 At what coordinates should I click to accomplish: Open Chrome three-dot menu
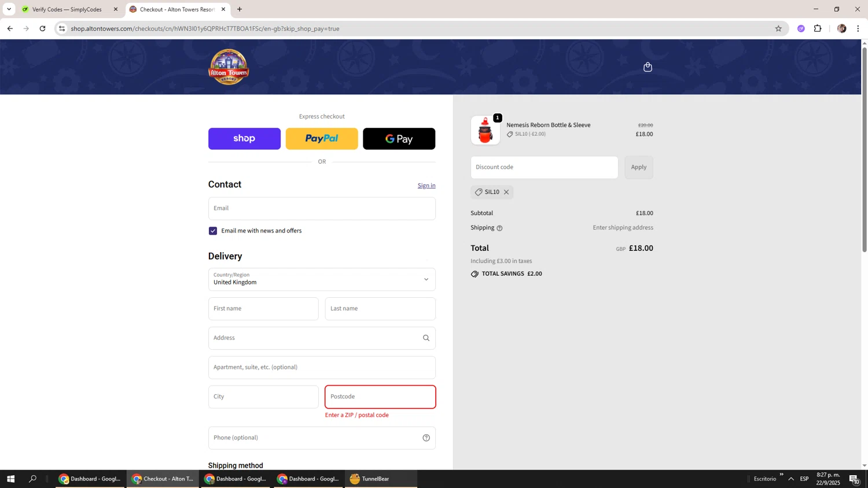tap(858, 28)
